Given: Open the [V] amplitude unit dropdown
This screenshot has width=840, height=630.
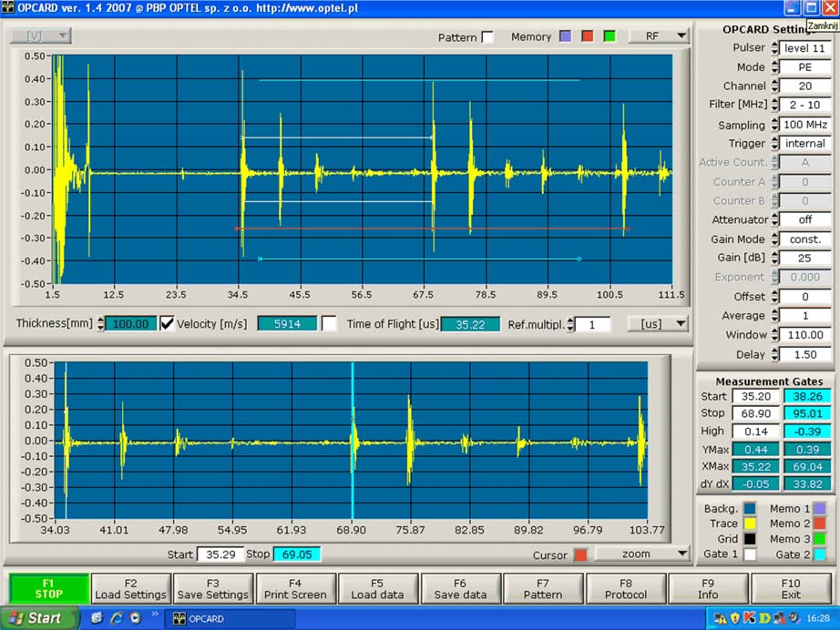Looking at the screenshot, I should [x=41, y=36].
